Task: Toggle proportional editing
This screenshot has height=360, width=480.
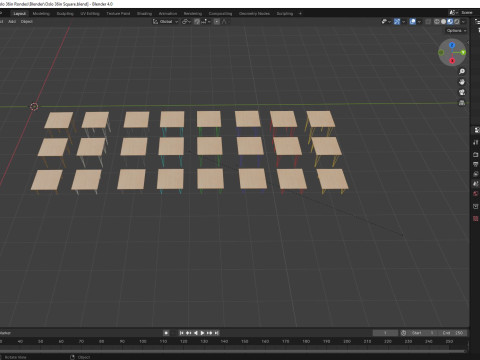Action: point(217,22)
